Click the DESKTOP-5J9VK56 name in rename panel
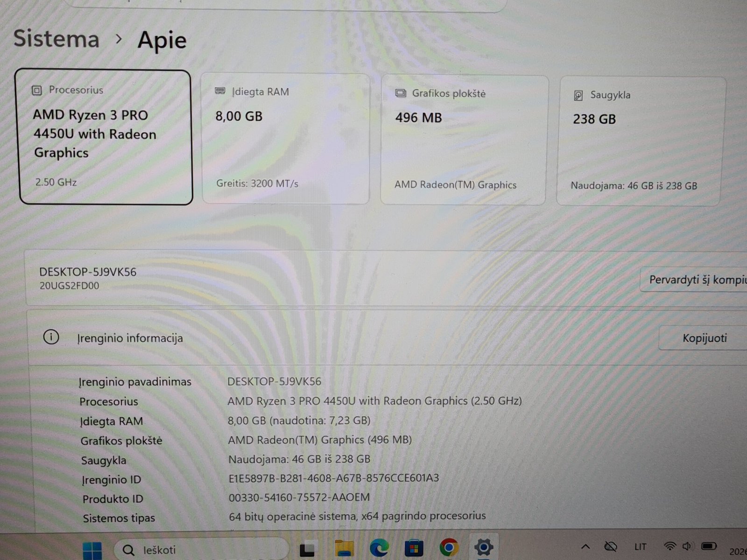This screenshot has height=560, width=747. tap(88, 272)
